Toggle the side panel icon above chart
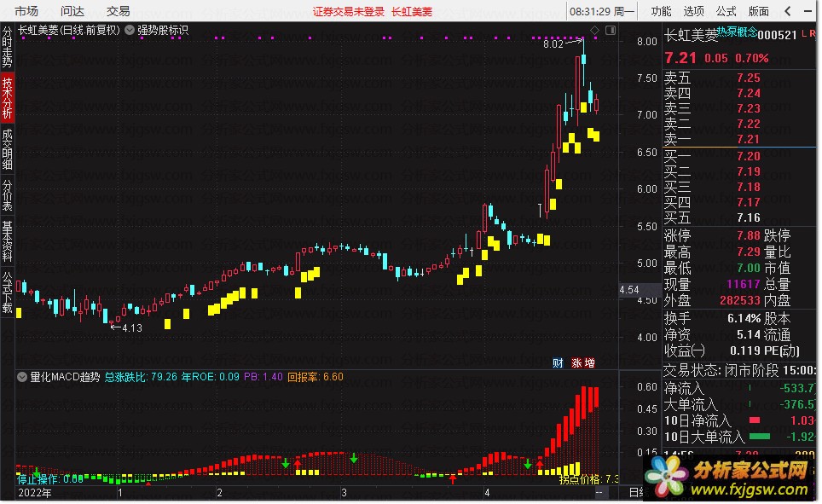The height and width of the screenshot is (504, 822). pyautogui.click(x=611, y=31)
